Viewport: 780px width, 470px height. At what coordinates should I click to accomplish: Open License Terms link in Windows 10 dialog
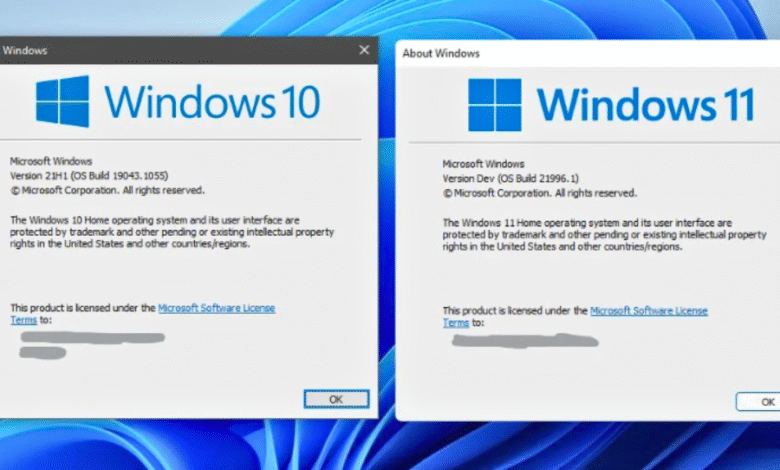point(216,308)
